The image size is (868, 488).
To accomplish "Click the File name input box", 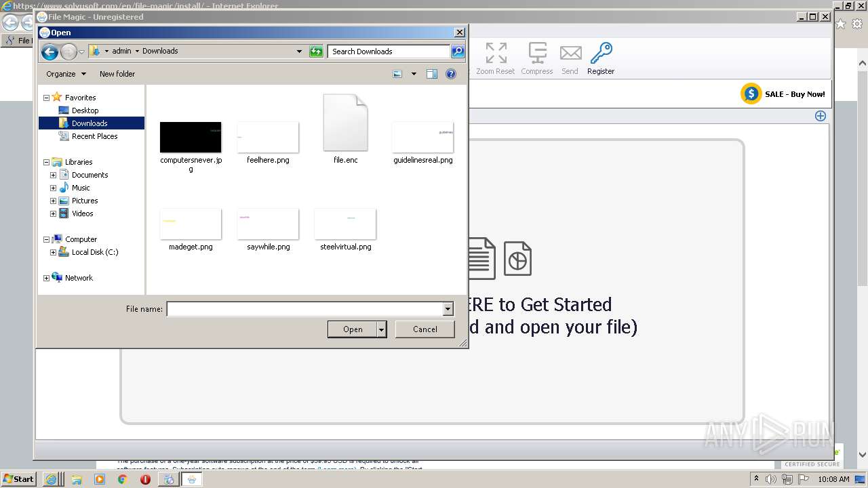I will (x=305, y=309).
